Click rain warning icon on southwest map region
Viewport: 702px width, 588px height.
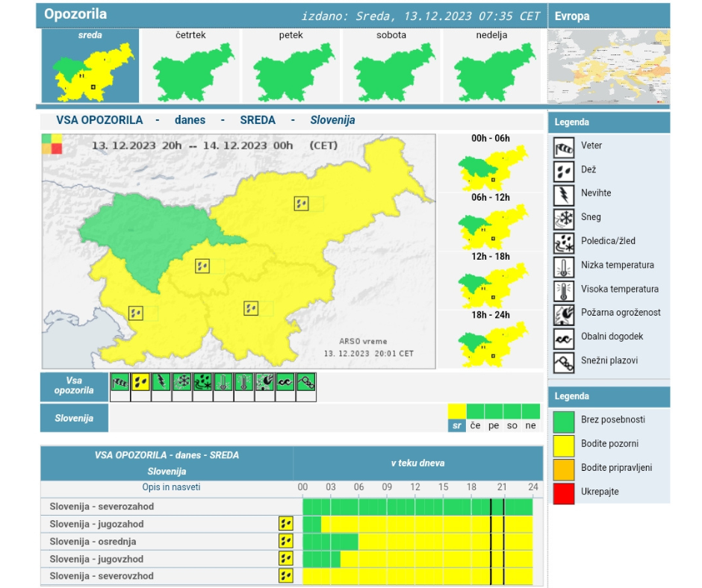(135, 313)
